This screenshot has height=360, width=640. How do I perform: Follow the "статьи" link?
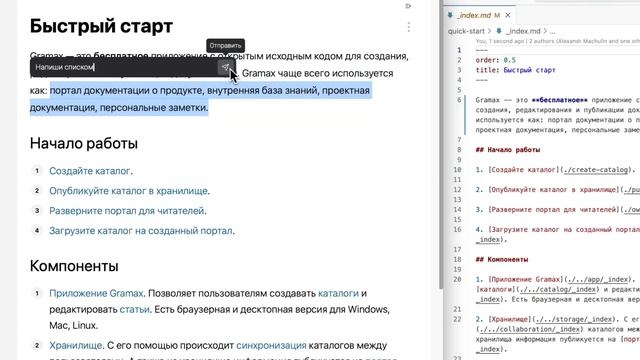coord(134,309)
